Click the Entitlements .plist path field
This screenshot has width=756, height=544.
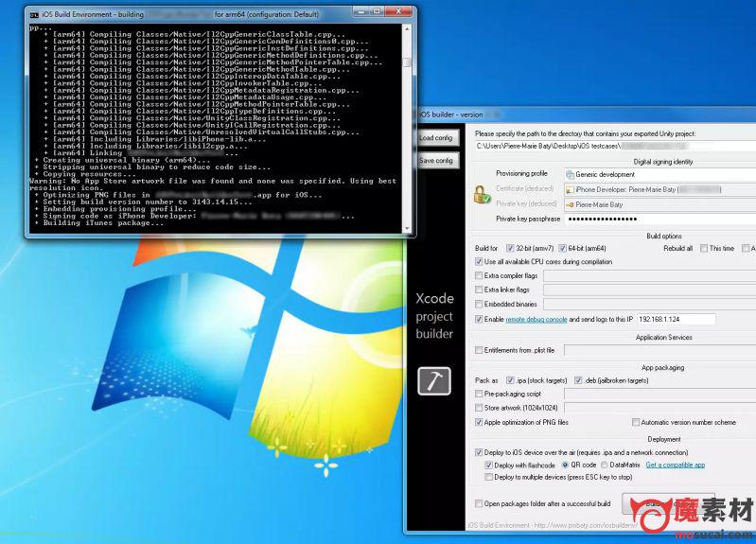click(x=659, y=351)
